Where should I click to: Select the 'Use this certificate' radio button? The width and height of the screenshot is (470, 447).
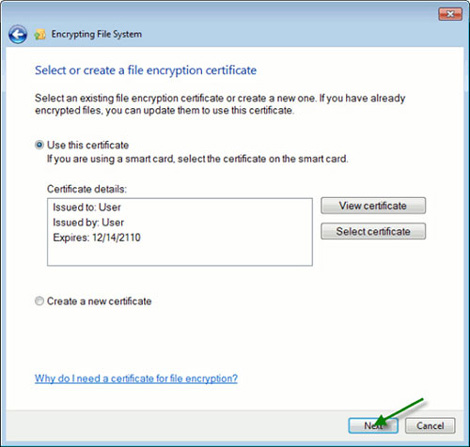coord(39,145)
